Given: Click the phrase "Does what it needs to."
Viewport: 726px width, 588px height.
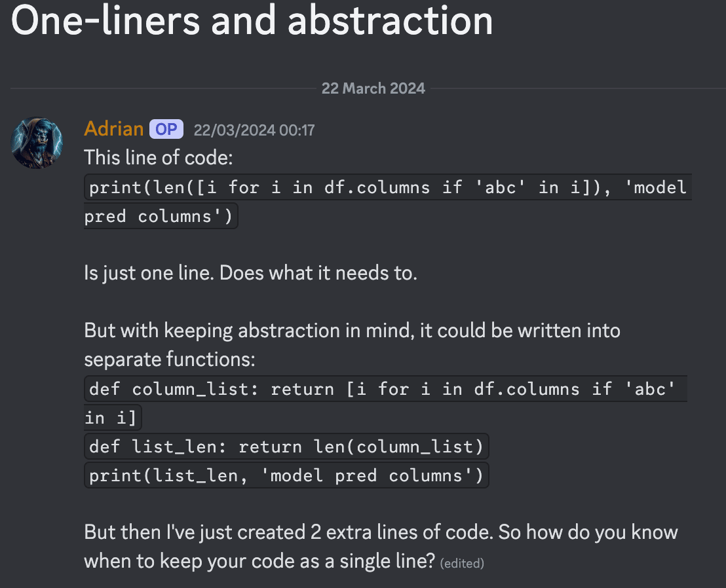Looking at the screenshot, I should (318, 273).
